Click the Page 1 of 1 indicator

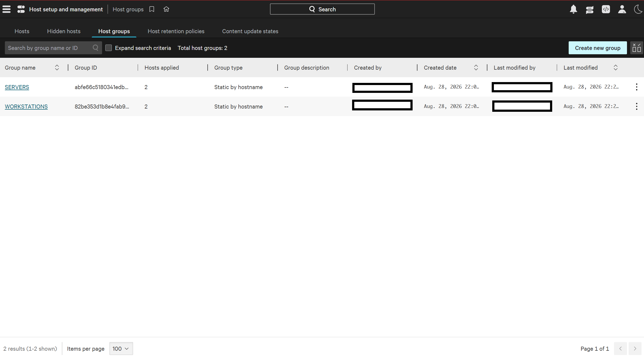595,349
